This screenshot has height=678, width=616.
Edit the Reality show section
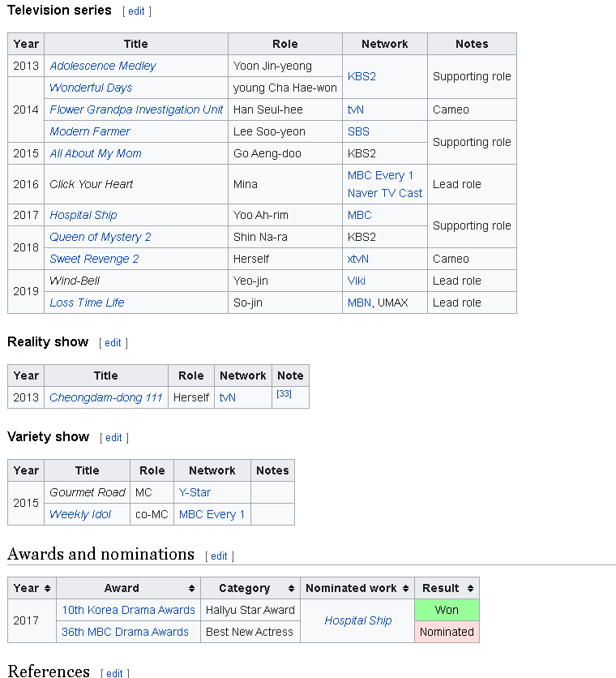pyautogui.click(x=113, y=343)
